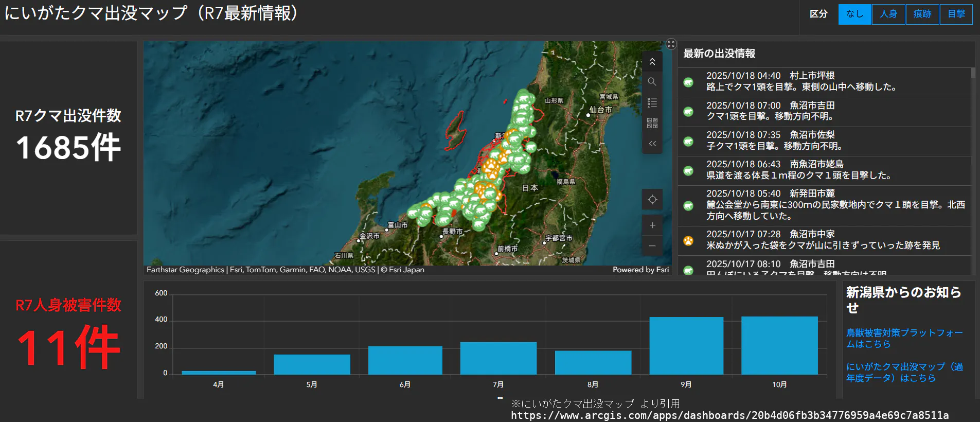The height and width of the screenshot is (422, 980).
Task: Zoom in on the map
Action: [x=652, y=225]
